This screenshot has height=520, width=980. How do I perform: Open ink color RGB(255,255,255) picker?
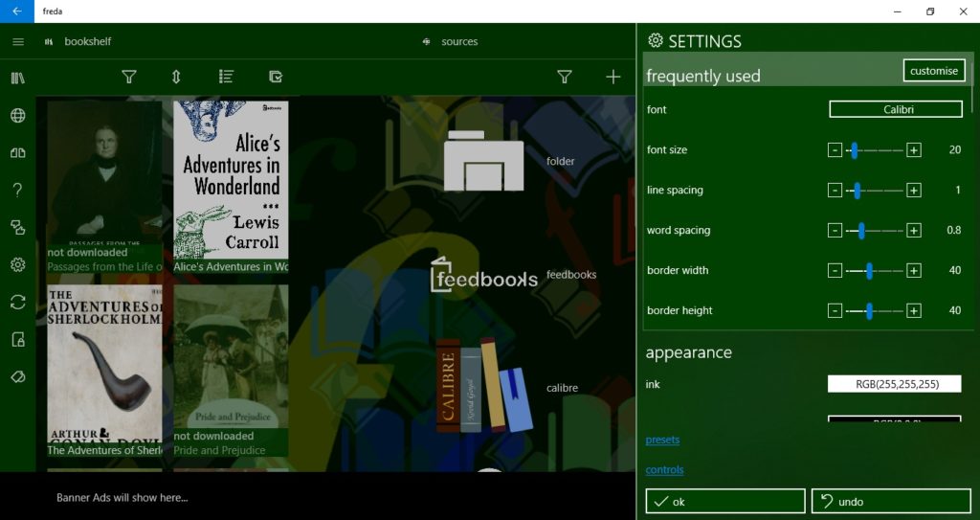coord(895,384)
